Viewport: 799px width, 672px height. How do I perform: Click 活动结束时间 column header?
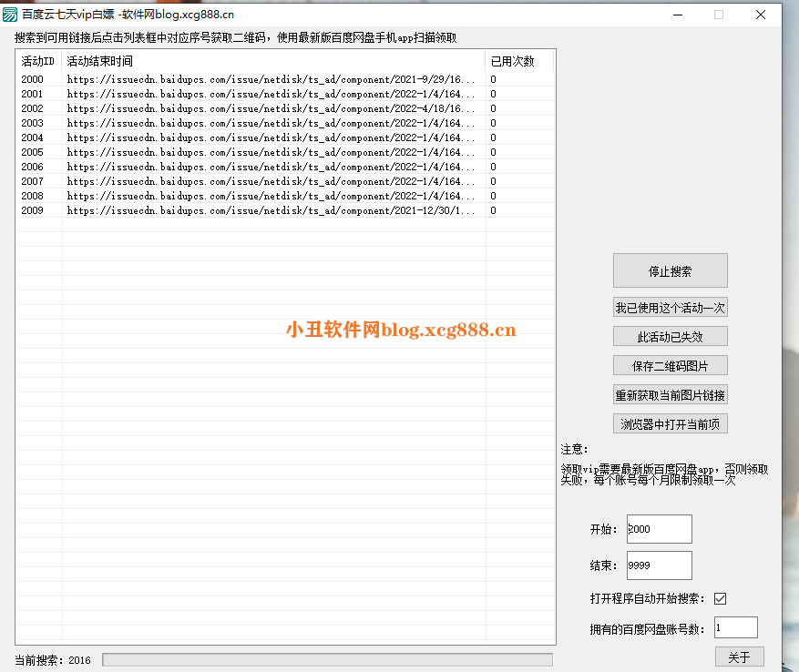273,61
